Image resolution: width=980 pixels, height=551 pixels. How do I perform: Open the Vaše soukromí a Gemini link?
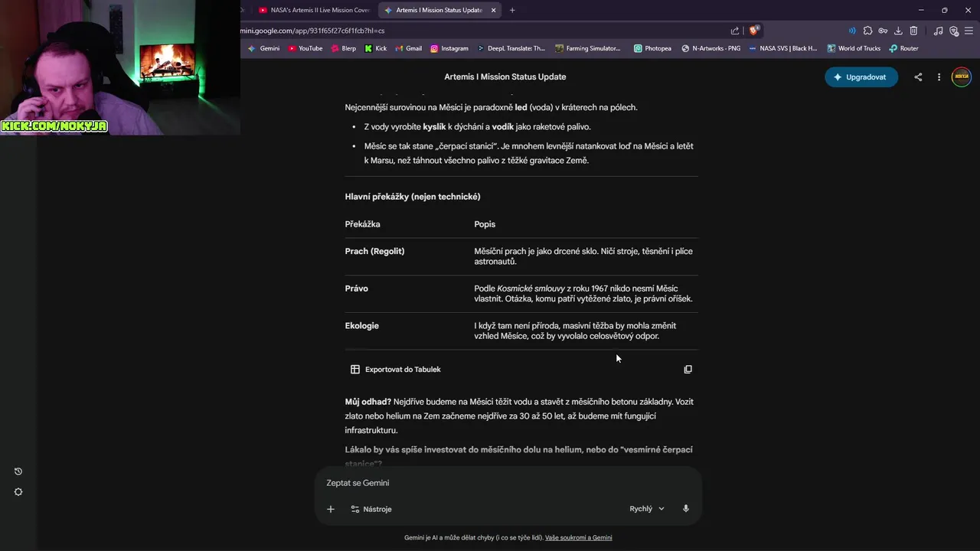click(578, 538)
